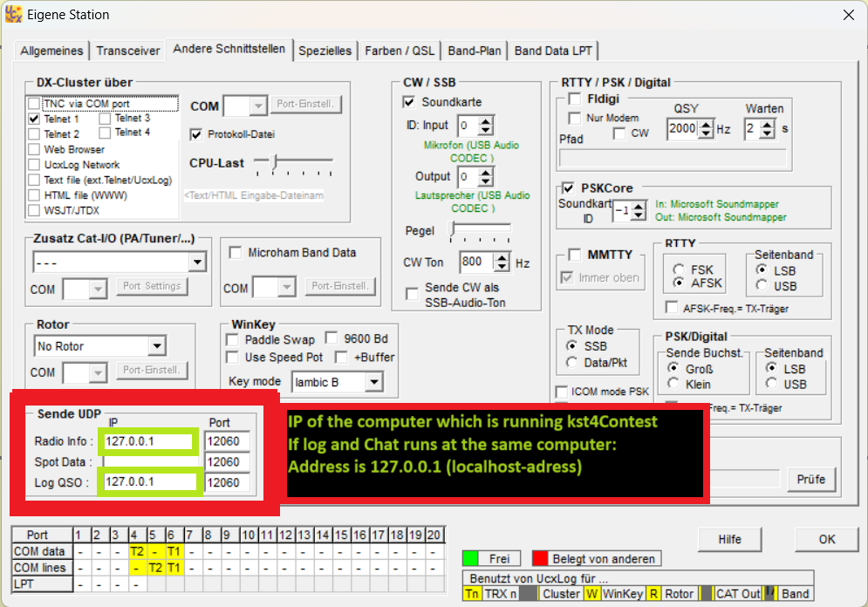Click the green Frei legend swatch
The image size is (868, 607).
click(471, 558)
